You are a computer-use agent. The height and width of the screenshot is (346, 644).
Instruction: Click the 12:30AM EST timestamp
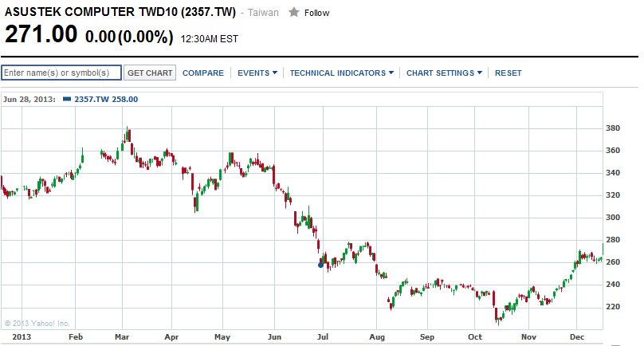(x=210, y=39)
